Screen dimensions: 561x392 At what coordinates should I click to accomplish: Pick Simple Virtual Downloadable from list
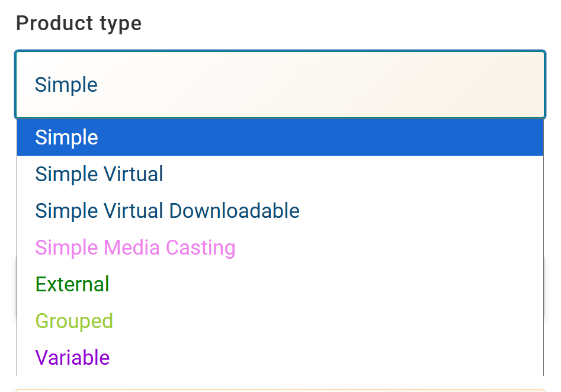click(167, 211)
